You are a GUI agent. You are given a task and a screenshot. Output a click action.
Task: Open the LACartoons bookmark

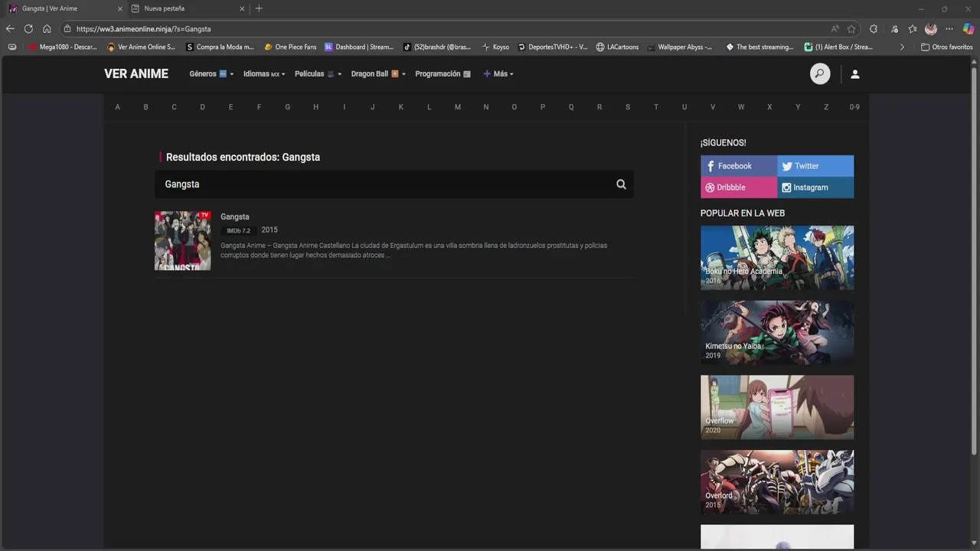[617, 47]
